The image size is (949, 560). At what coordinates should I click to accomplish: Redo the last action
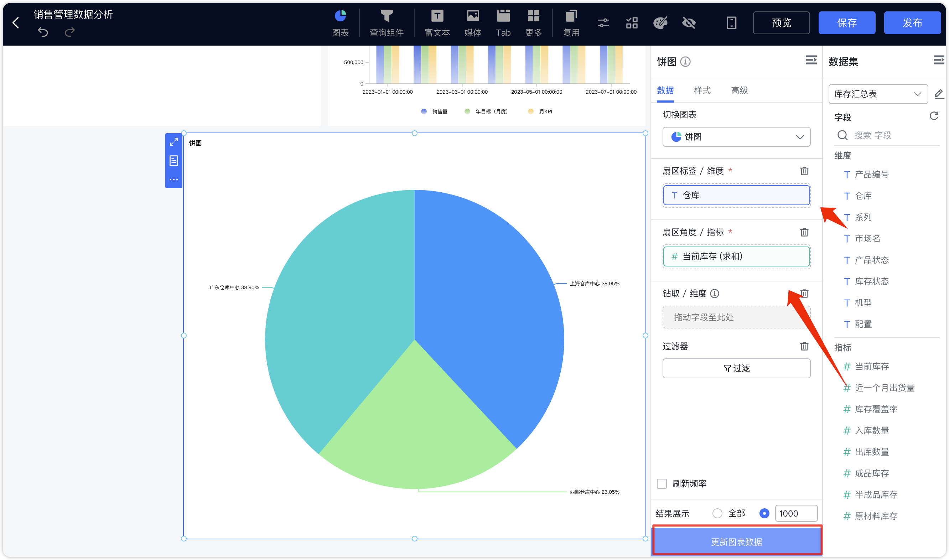coord(70,32)
